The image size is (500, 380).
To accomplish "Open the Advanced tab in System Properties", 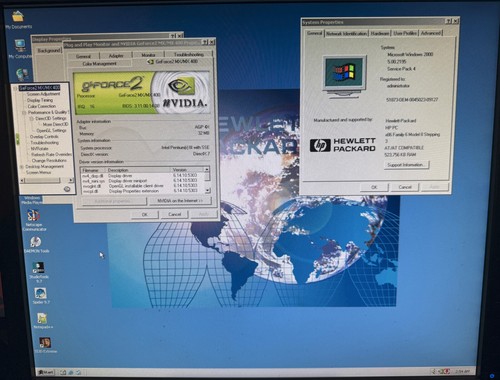I will coord(430,33).
